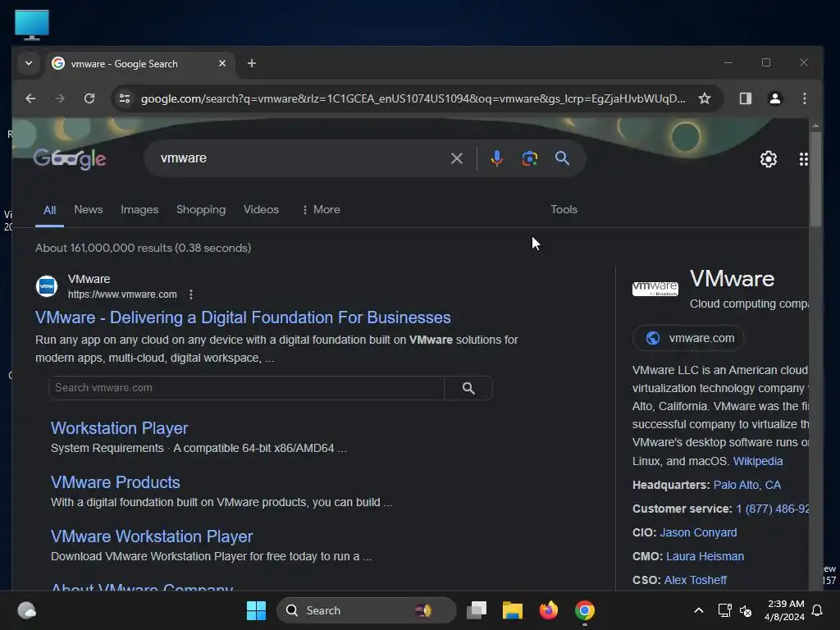This screenshot has width=840, height=630.
Task: Click Palo Alto, CA headquarters link
Action: pyautogui.click(x=746, y=485)
